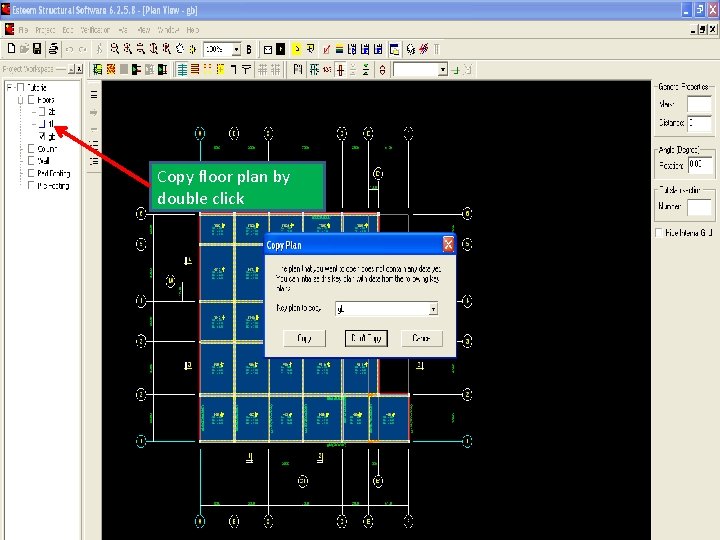
Task: Toggle the Pile Footing checkbox in tree
Action: (x=31, y=185)
